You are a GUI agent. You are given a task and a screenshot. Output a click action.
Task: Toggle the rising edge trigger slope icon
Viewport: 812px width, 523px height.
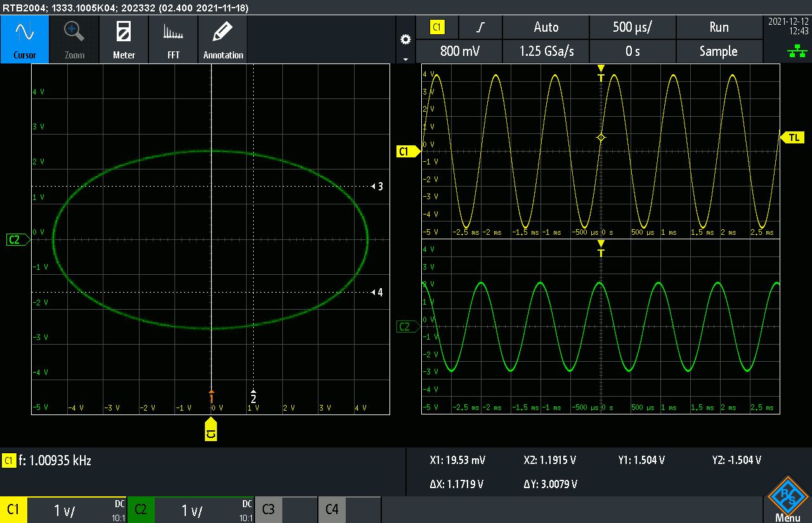481,27
